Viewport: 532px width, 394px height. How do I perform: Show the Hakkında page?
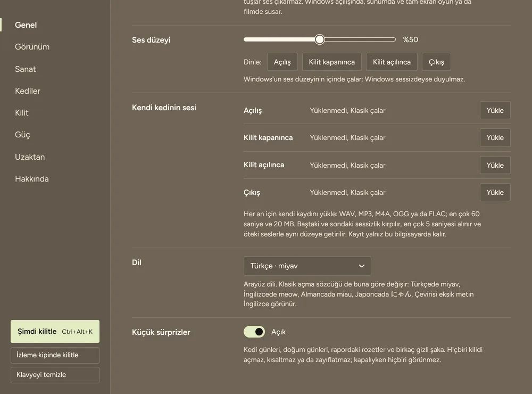32,179
